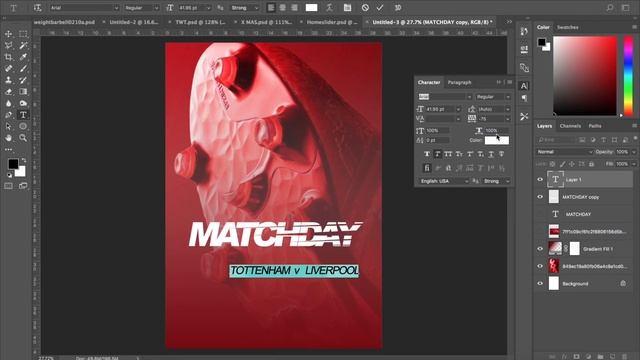
Task: Click the text color swatch in options bar
Action: tap(311, 8)
